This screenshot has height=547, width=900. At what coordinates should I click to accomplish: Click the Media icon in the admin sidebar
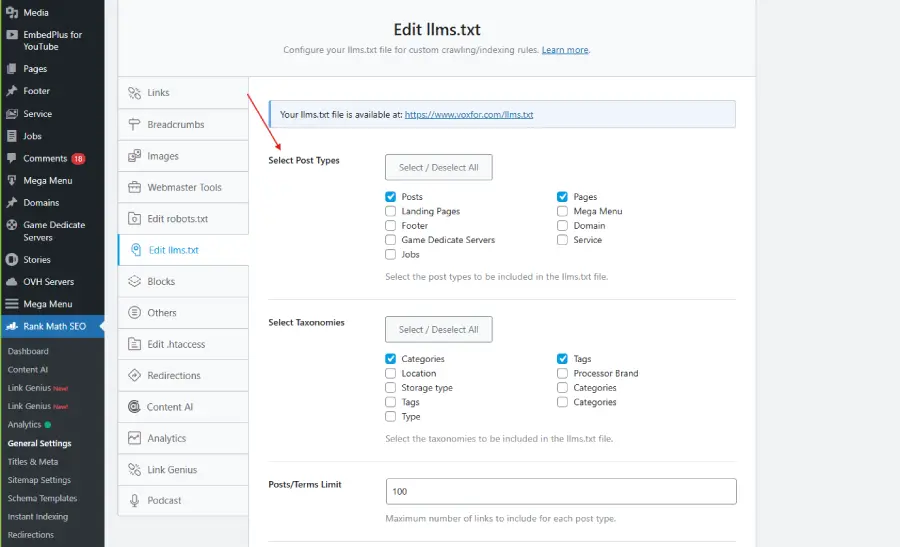point(11,12)
